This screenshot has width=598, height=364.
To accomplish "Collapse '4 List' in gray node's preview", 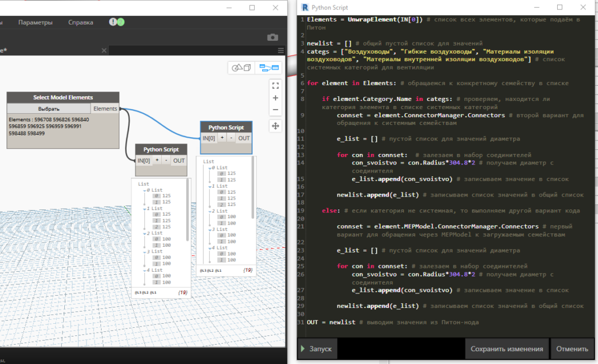I will [145, 270].
